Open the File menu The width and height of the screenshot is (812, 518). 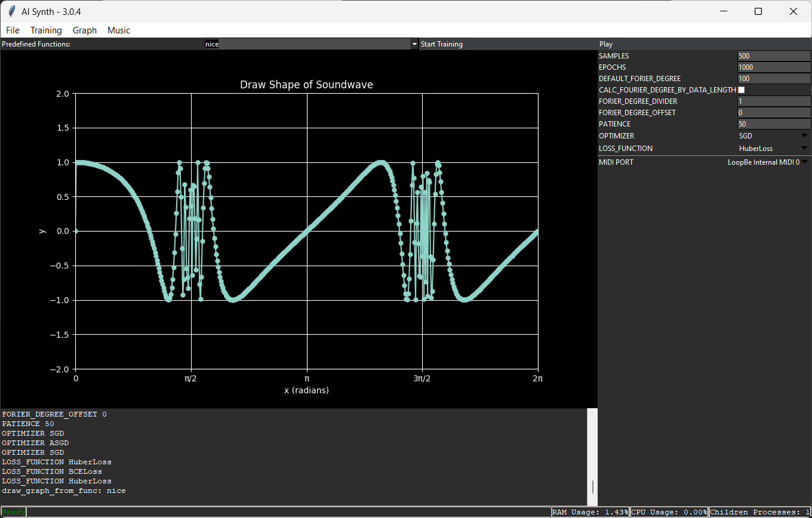pos(13,30)
